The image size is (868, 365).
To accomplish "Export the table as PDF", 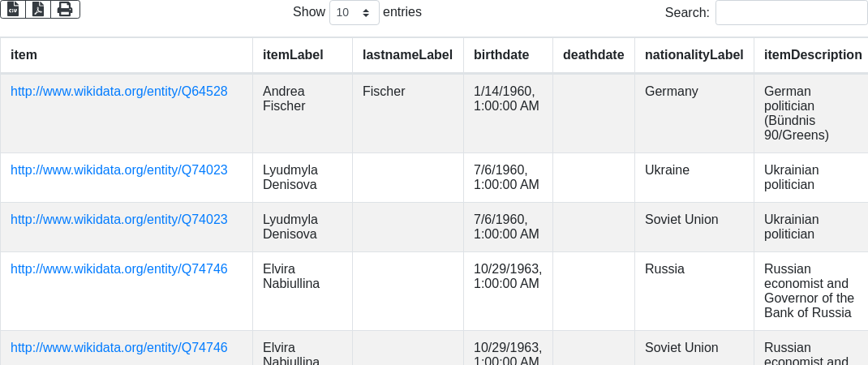I will (38, 9).
